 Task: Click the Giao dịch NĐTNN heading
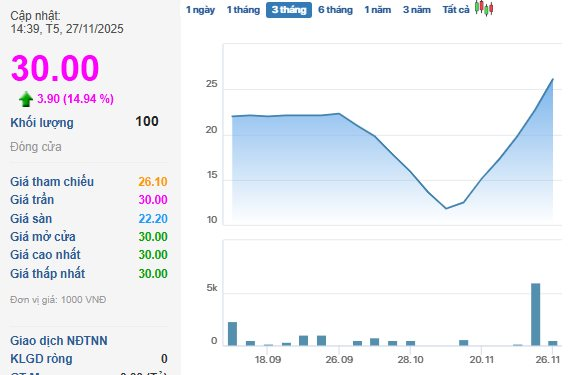click(x=59, y=341)
